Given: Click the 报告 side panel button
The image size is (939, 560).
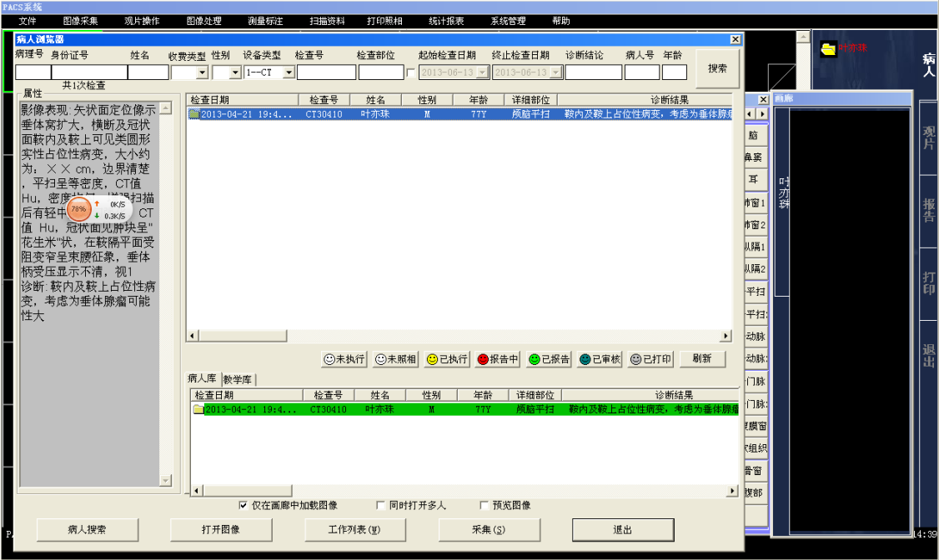Looking at the screenshot, I should click(x=928, y=211).
